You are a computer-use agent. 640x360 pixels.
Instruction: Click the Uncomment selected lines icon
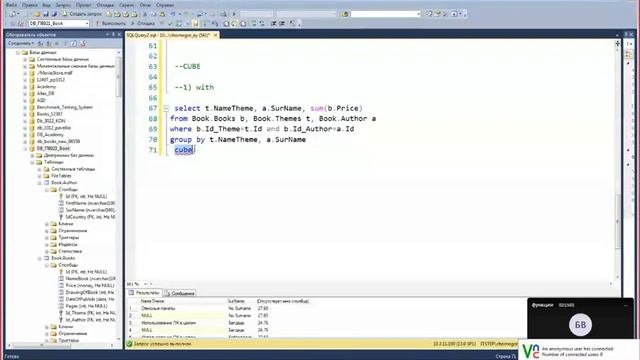click(x=262, y=24)
